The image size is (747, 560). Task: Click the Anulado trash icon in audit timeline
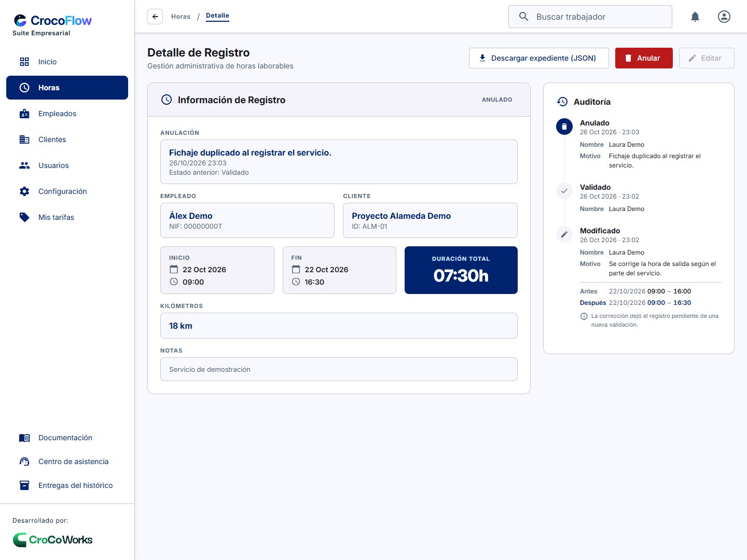(564, 127)
